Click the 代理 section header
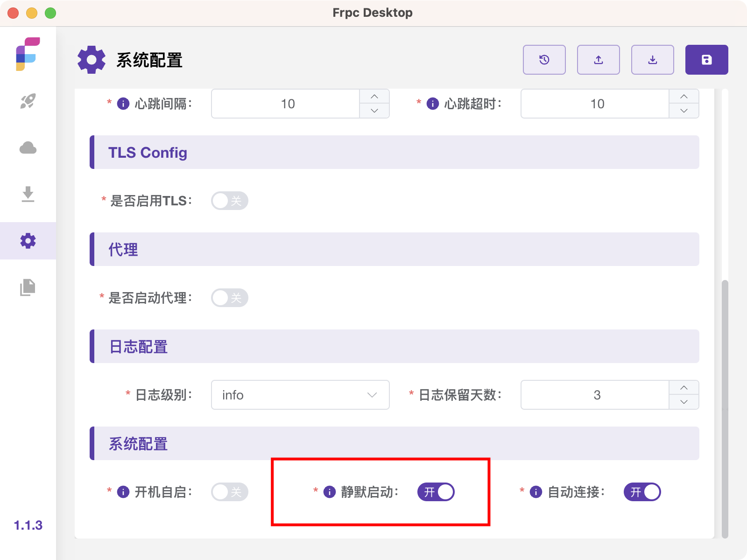Viewport: 747px width, 560px height. coord(395,249)
